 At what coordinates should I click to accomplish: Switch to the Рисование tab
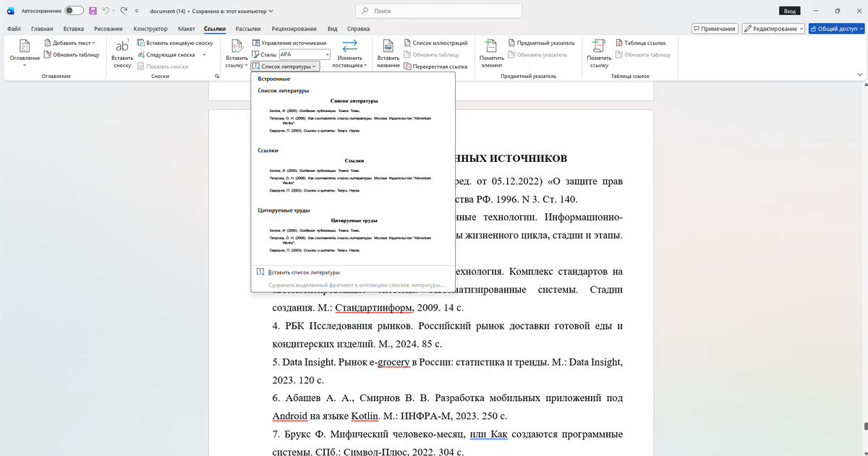(109, 29)
